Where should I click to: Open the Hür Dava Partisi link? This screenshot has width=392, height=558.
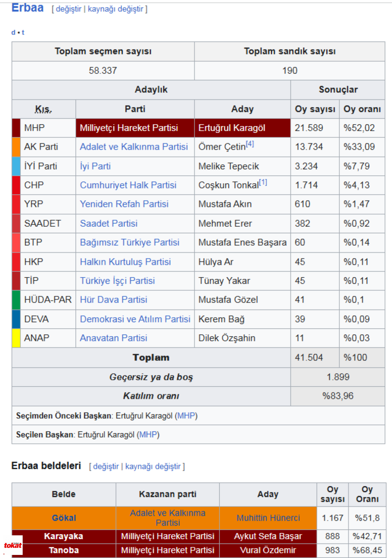[114, 300]
